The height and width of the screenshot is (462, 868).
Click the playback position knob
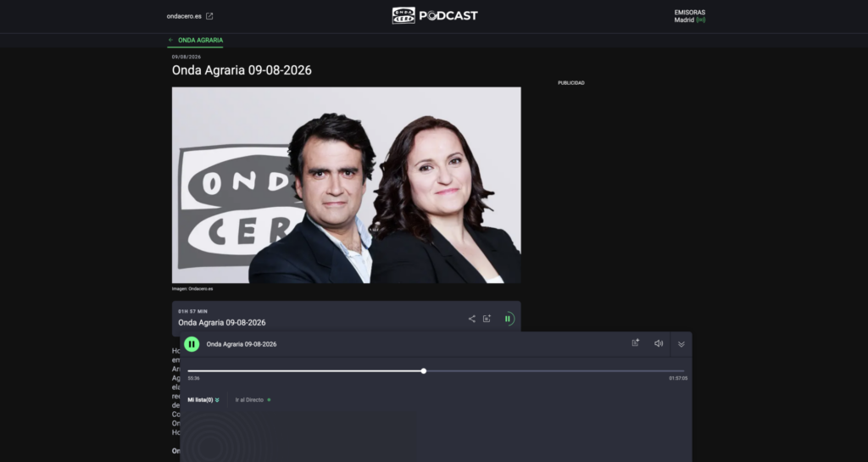tap(424, 371)
